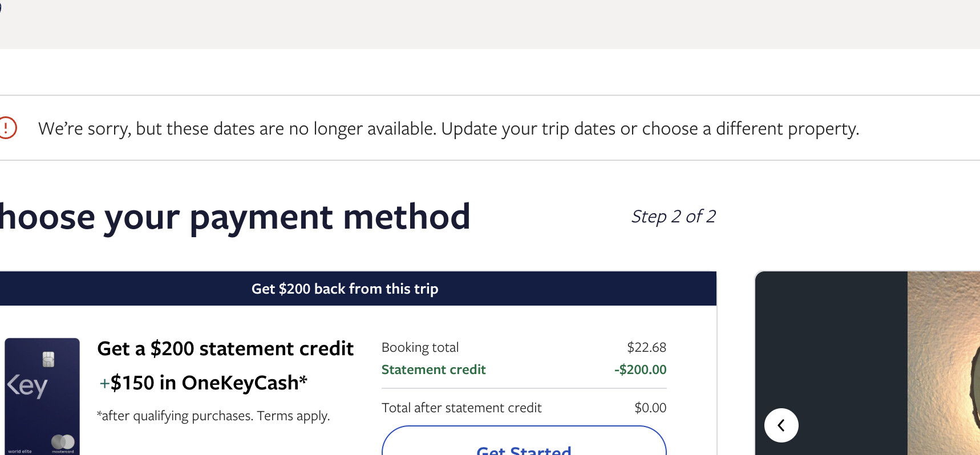
Task: Click the Booking total label
Action: (420, 347)
